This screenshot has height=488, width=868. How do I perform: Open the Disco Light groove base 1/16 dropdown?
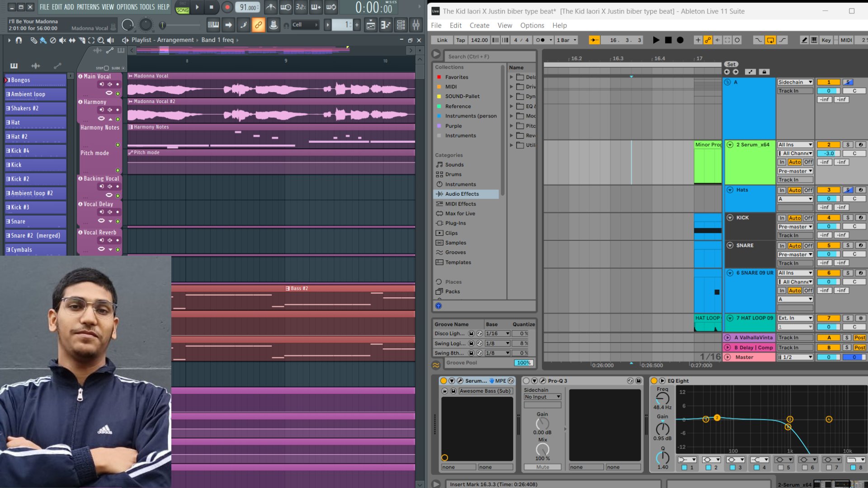[x=498, y=334]
